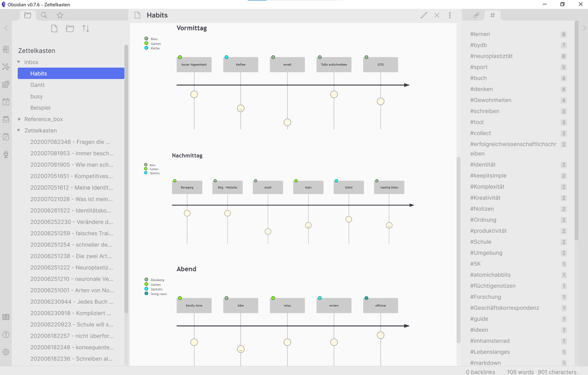Image resolution: width=588 pixels, height=375 pixels.
Task: Switch to the search tab
Action: click(x=44, y=15)
